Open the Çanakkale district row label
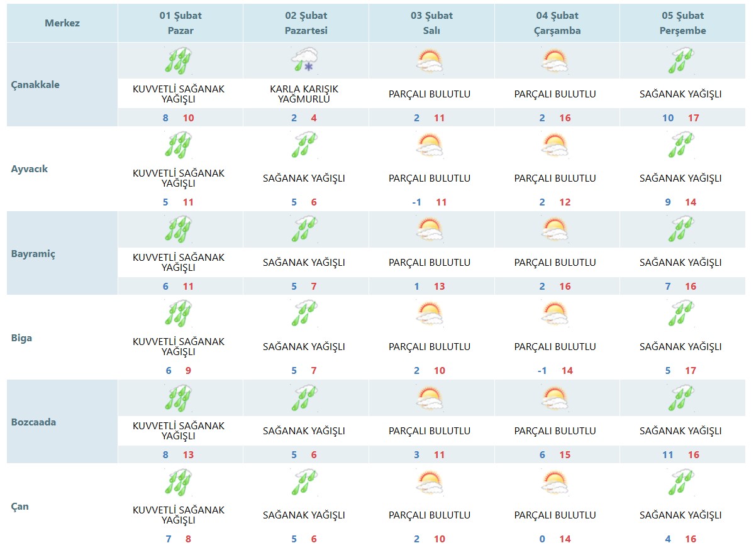 (x=36, y=84)
